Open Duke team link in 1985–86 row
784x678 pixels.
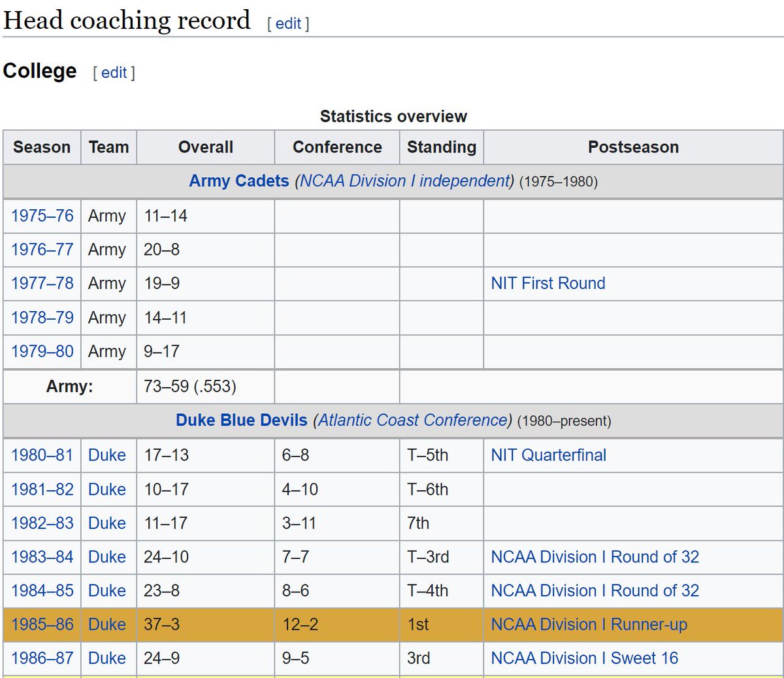coord(107,625)
